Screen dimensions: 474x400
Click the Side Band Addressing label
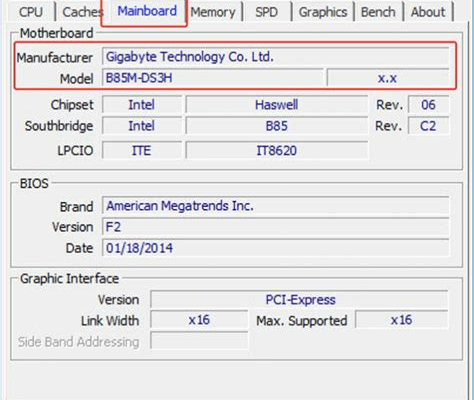78,342
